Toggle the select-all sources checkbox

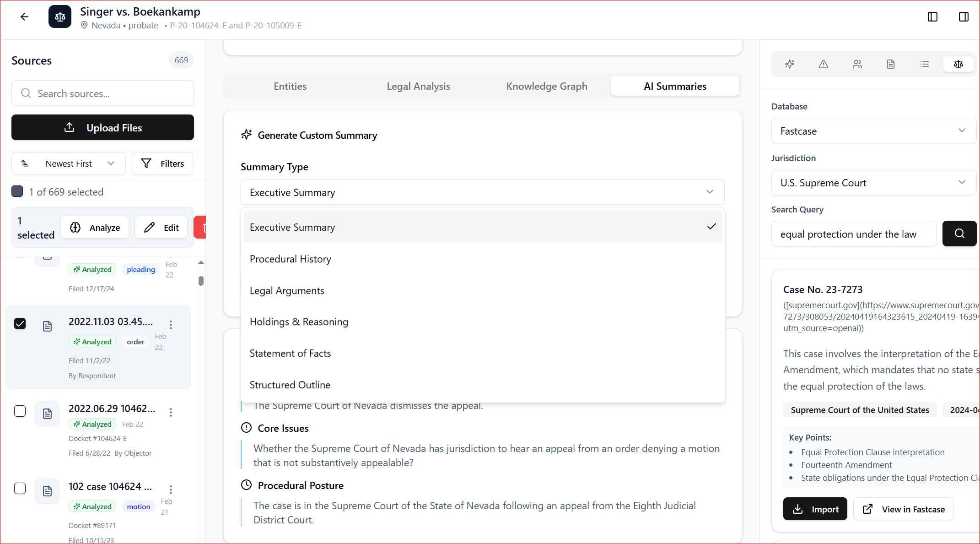pyautogui.click(x=17, y=191)
